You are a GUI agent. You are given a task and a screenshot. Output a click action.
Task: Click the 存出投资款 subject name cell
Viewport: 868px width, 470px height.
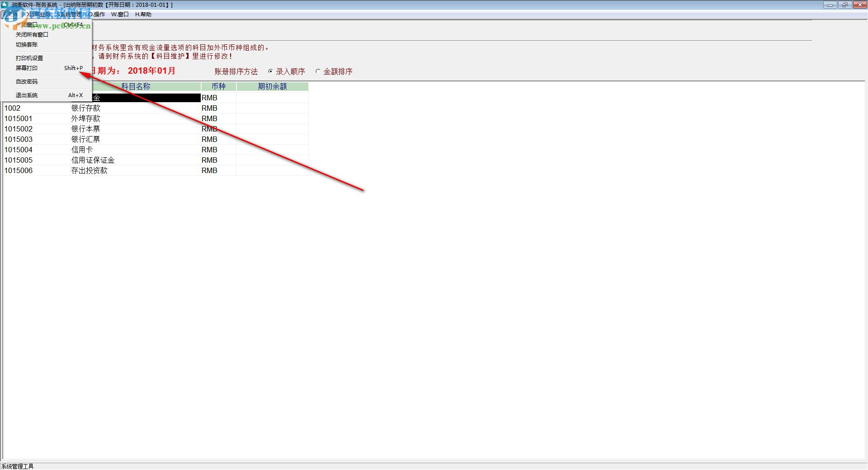(136, 170)
